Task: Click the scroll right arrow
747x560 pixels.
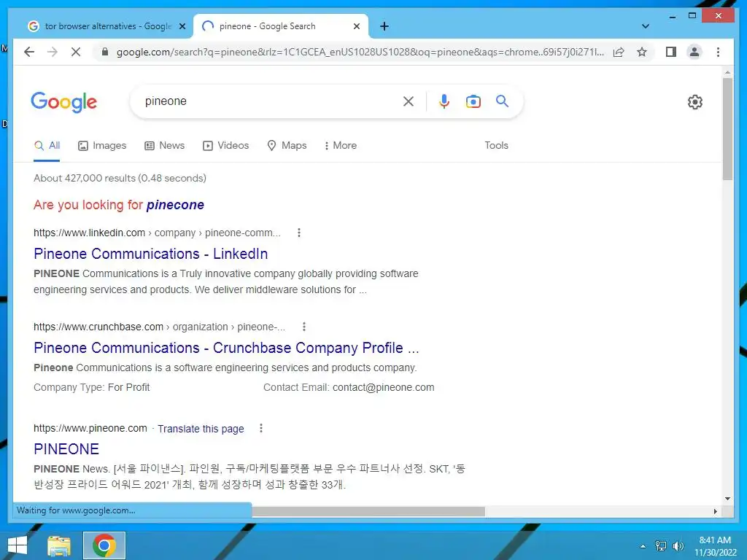Action: coord(715,511)
